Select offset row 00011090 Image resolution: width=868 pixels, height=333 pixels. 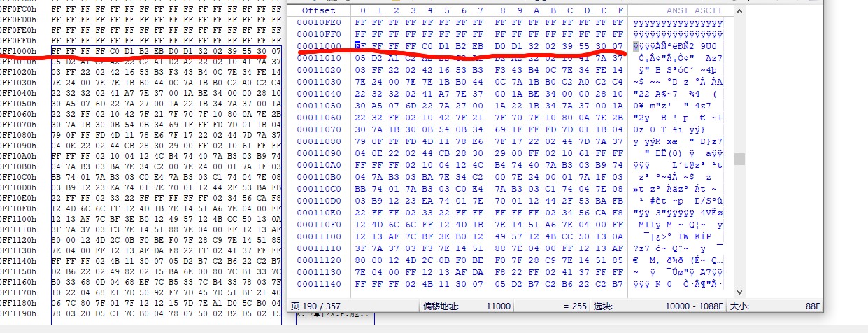click(319, 153)
